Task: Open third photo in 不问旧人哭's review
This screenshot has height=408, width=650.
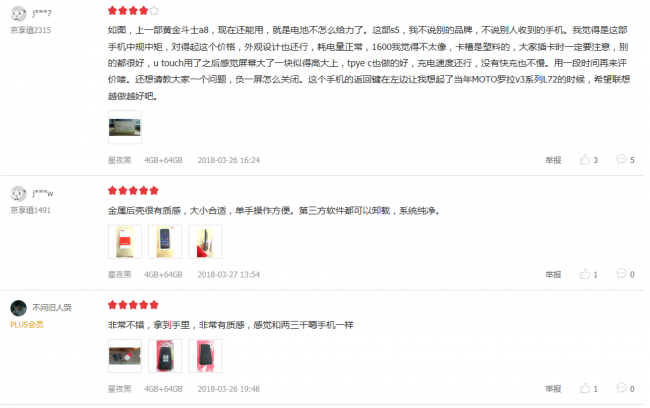Action: coord(205,356)
